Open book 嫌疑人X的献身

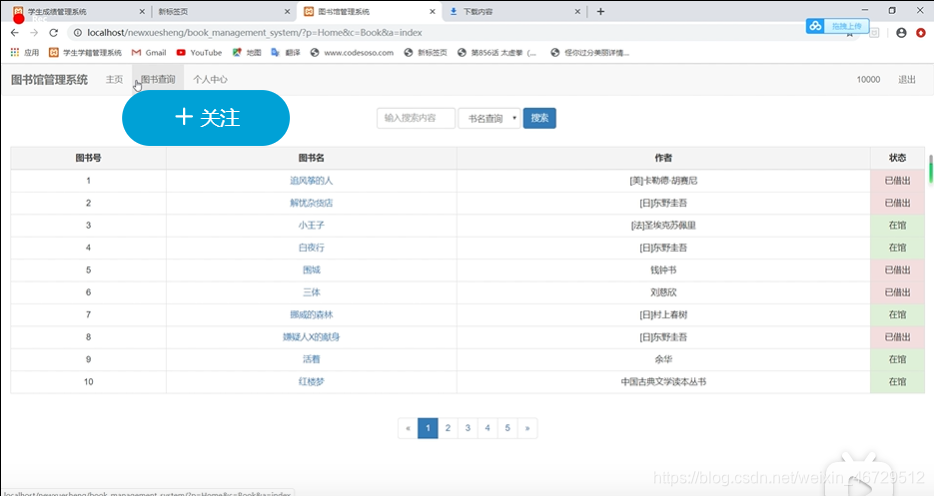(312, 337)
